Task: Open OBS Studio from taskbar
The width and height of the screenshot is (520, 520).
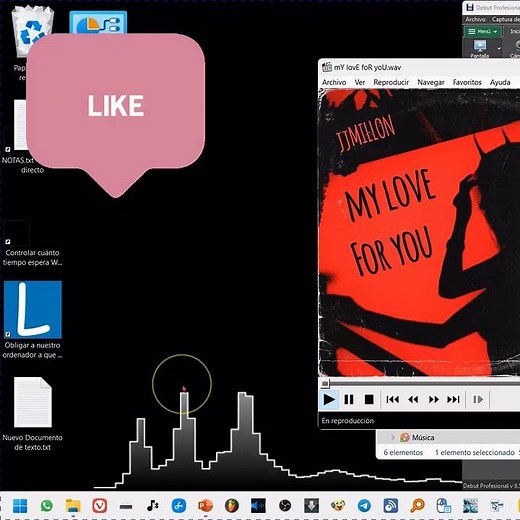Action: [x=285, y=506]
